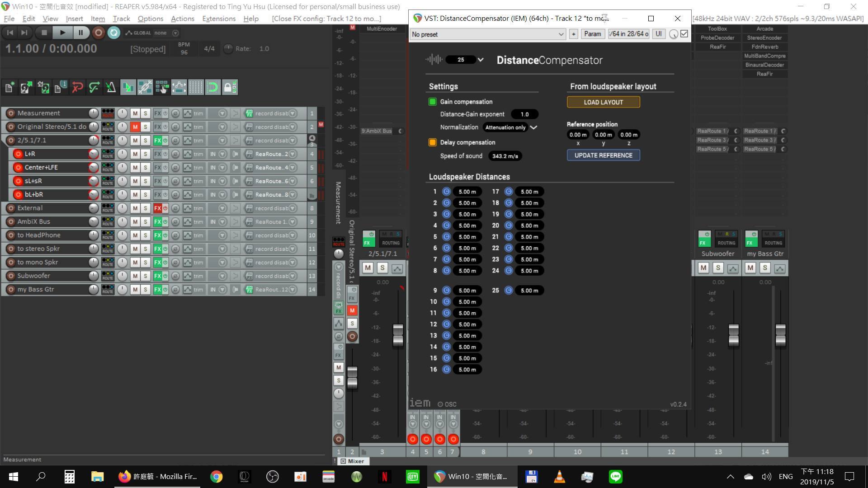Toggle phase invert on Subwoofer track

[x=175, y=276]
